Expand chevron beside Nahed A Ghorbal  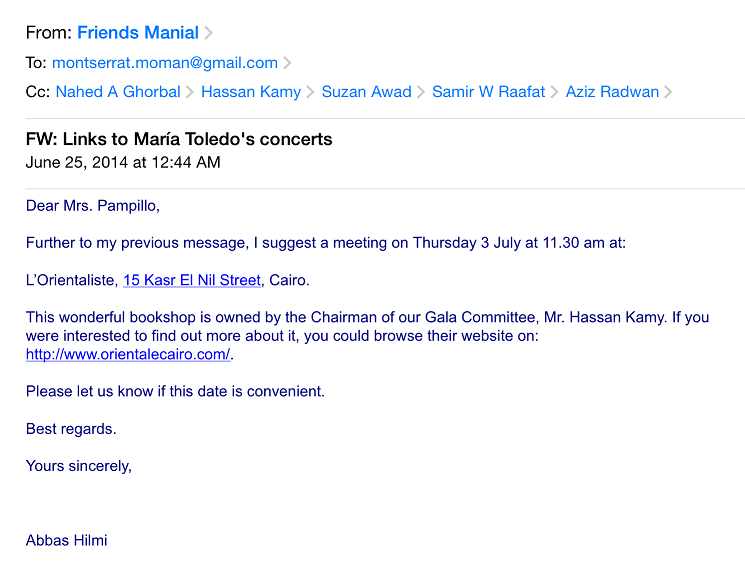pos(190,92)
